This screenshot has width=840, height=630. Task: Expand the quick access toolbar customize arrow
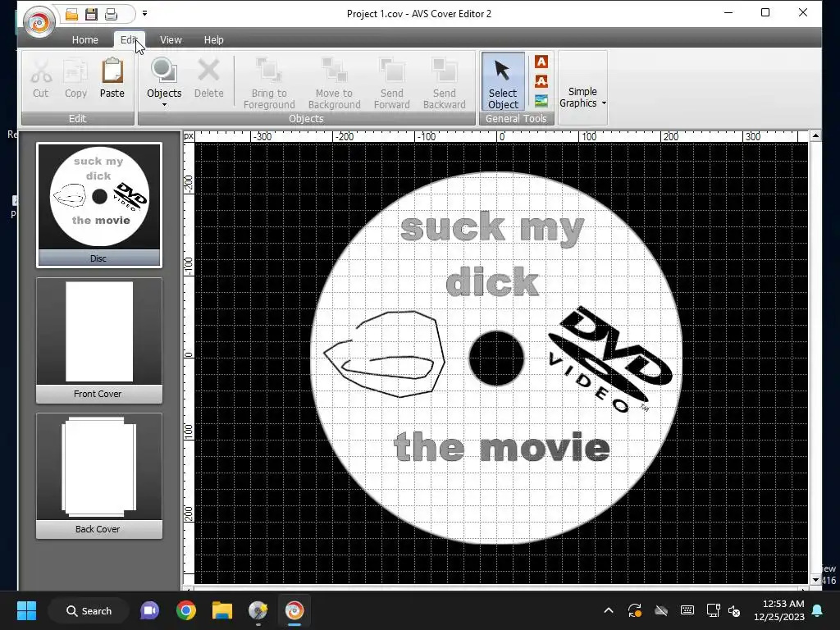click(x=144, y=13)
